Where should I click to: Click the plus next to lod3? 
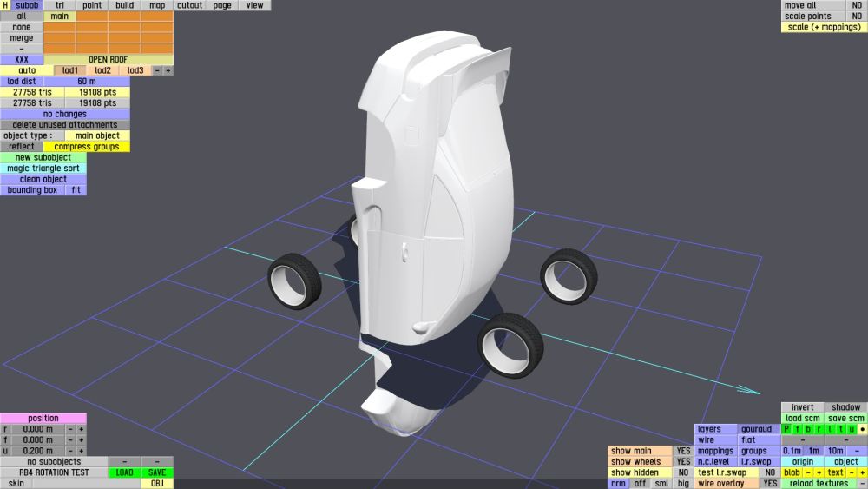(x=168, y=70)
